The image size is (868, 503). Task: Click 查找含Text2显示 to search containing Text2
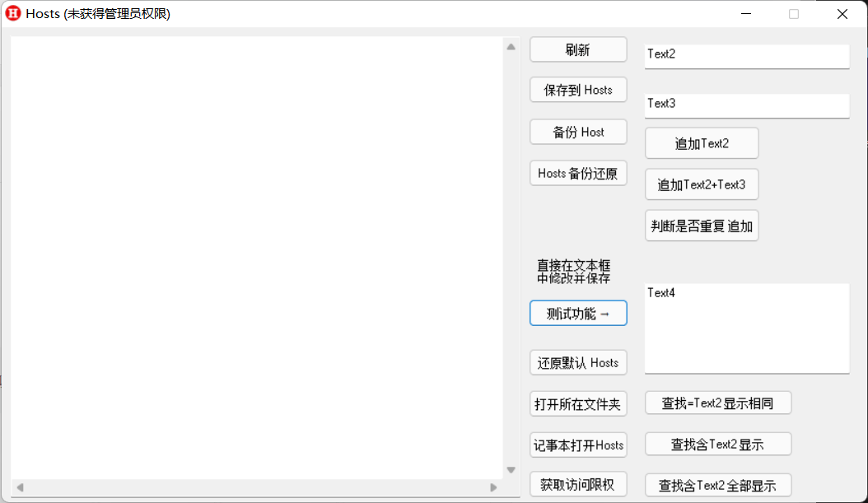(x=717, y=444)
